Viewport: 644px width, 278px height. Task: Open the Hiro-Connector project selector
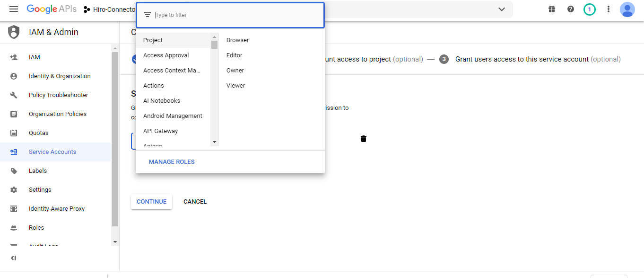click(x=110, y=9)
